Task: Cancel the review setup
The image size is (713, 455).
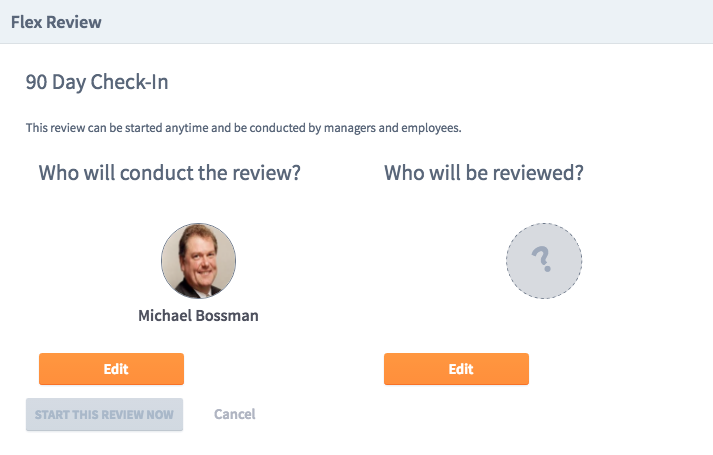Action: click(235, 414)
